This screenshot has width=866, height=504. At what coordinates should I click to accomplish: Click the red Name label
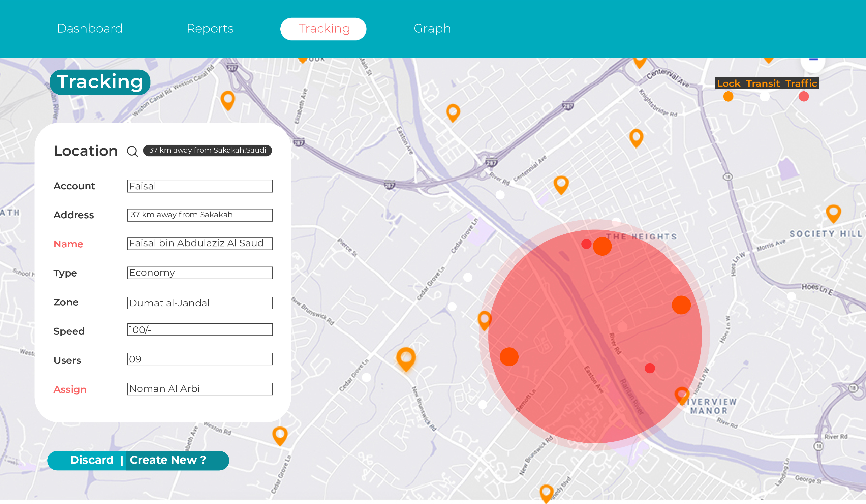[68, 244]
